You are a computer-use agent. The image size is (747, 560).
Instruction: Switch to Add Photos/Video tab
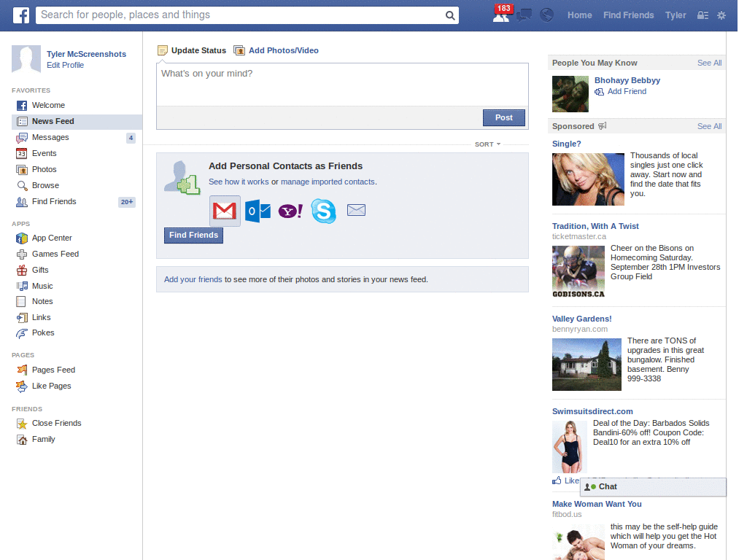pyautogui.click(x=276, y=50)
